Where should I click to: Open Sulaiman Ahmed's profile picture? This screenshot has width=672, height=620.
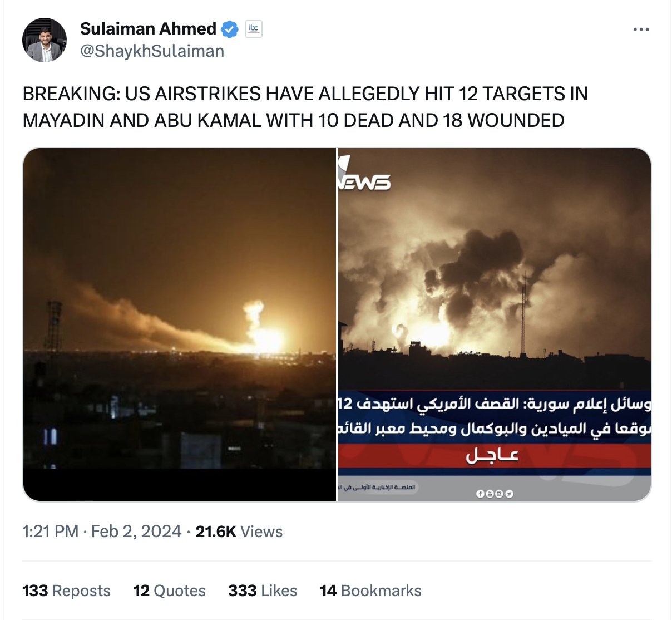click(x=45, y=40)
